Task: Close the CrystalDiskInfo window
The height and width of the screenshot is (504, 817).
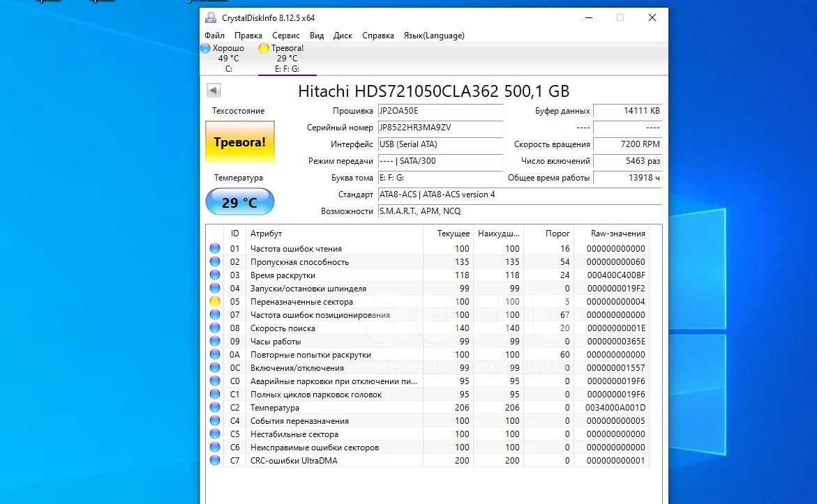Action: pos(652,17)
